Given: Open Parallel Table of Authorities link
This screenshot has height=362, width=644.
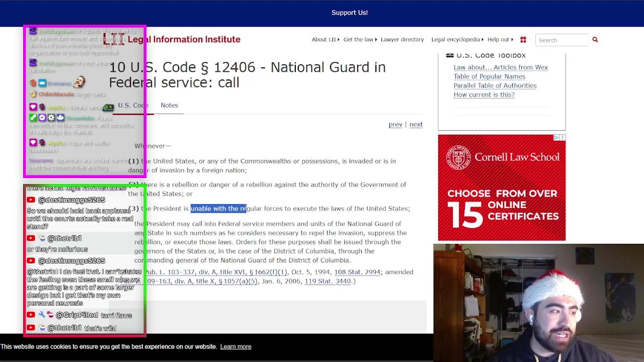Looking at the screenshot, I should click(495, 85).
